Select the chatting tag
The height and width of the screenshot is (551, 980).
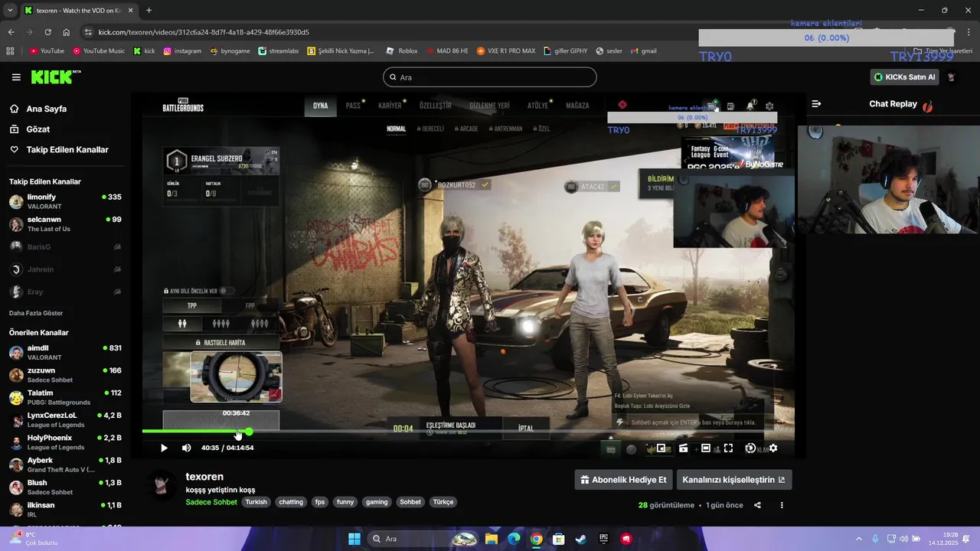[x=291, y=502]
